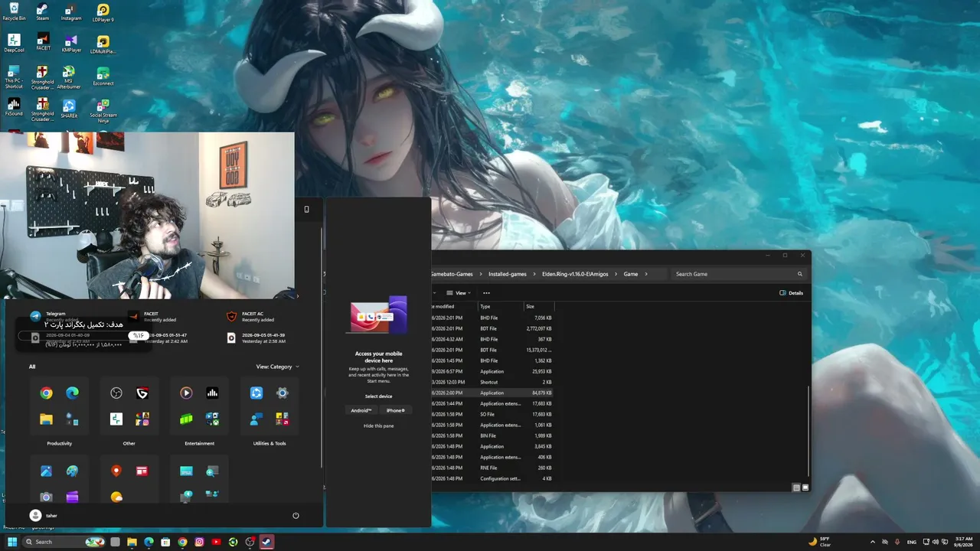Screen dimensions: 980x551
Task: Switch Explorer to large thumbnails view
Action: (x=805, y=487)
